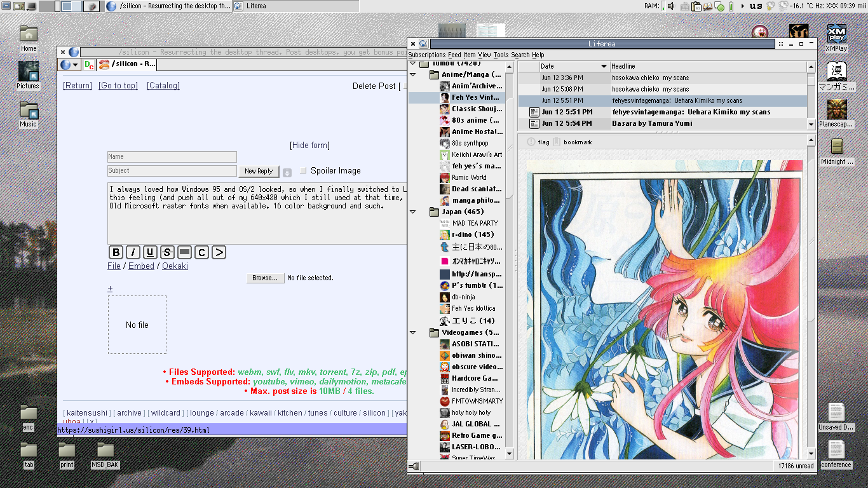Viewport: 868px width, 488px height.
Task: Collapse the Japan feed folder
Action: point(413,212)
